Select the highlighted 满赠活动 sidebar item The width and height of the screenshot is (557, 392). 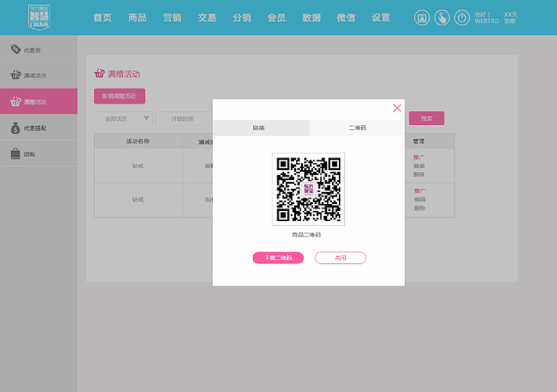(x=39, y=102)
